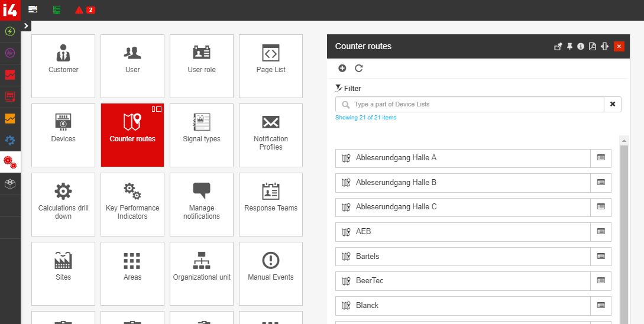Open the green server status icon
Image resolution: width=644 pixels, height=324 pixels.
(56, 10)
